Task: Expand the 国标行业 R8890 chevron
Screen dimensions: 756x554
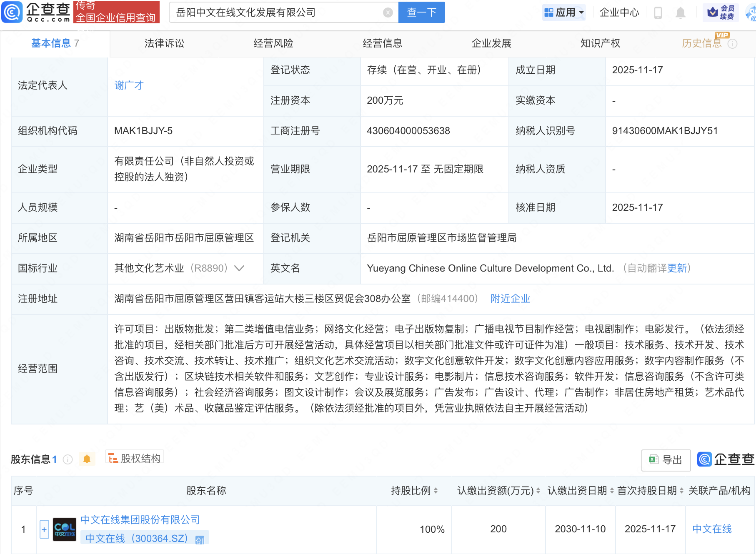Action: pos(238,269)
